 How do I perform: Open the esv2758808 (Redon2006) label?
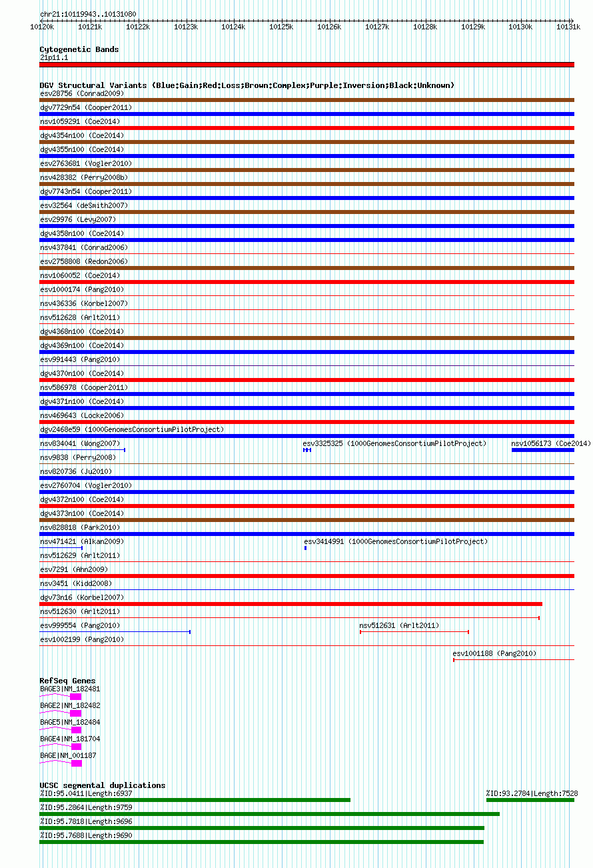coord(84,261)
